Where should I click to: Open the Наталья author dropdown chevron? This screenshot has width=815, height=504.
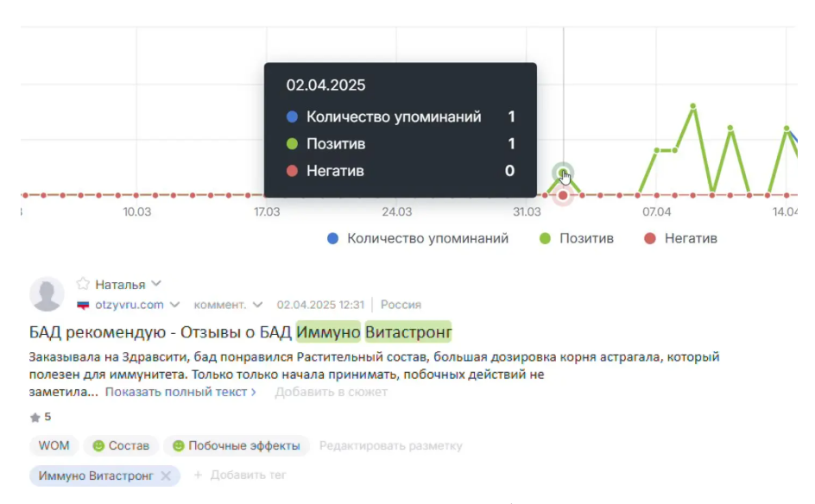click(x=156, y=284)
